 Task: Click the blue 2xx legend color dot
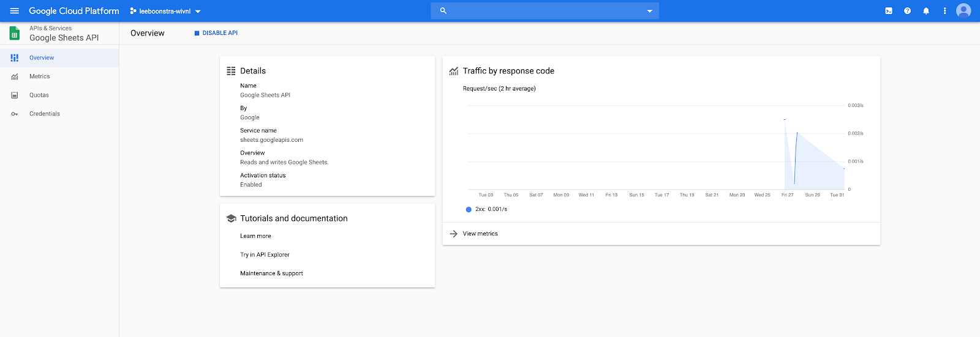click(469, 209)
